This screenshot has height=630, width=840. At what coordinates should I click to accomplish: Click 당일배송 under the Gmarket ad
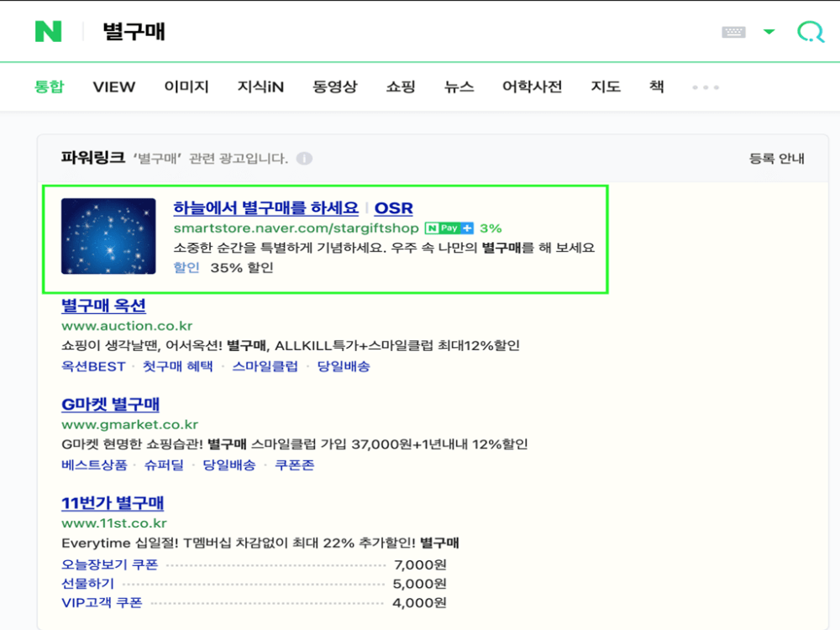(228, 465)
